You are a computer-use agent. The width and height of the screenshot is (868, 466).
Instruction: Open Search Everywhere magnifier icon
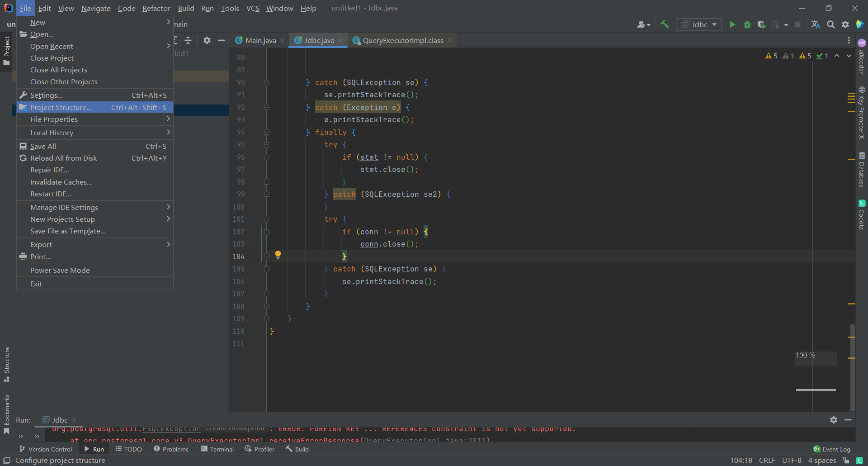coord(830,24)
